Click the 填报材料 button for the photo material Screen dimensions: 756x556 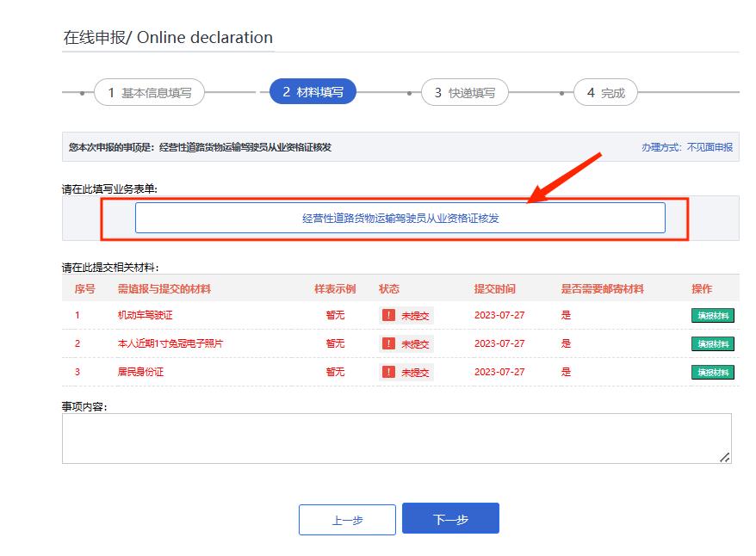[x=713, y=343]
